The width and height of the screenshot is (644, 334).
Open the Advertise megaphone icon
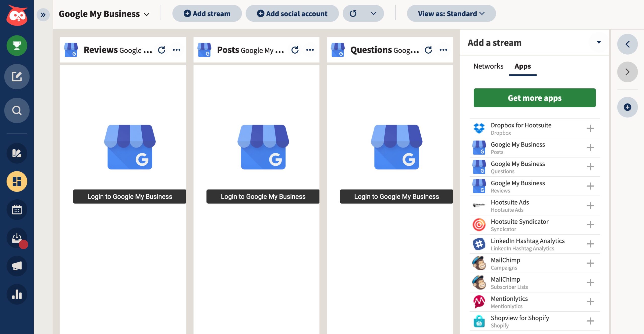coord(17,266)
